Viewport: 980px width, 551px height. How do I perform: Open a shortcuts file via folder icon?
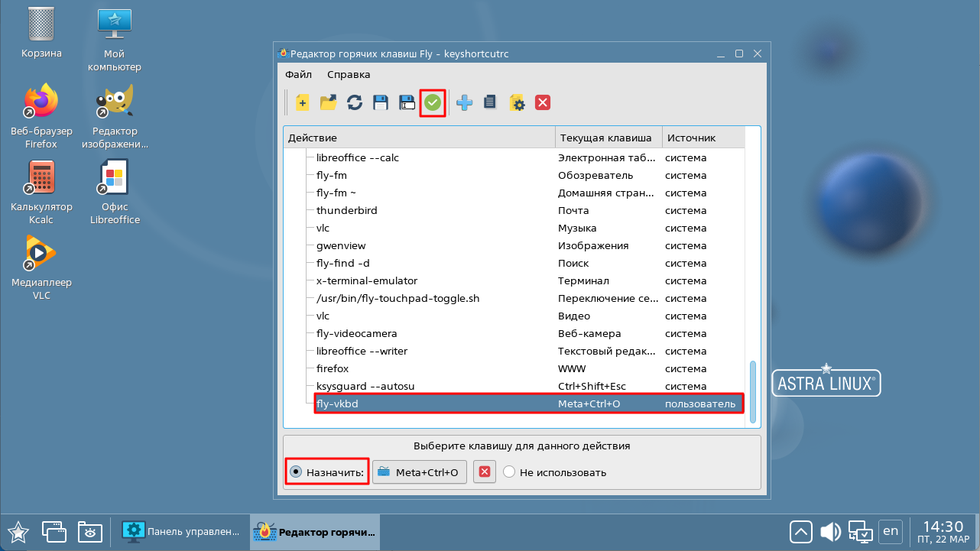329,102
